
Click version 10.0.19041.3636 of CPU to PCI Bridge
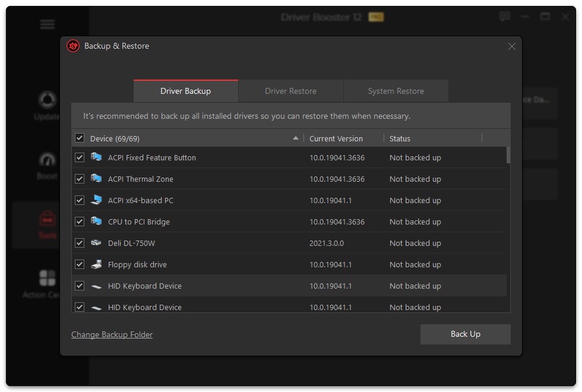(x=337, y=222)
